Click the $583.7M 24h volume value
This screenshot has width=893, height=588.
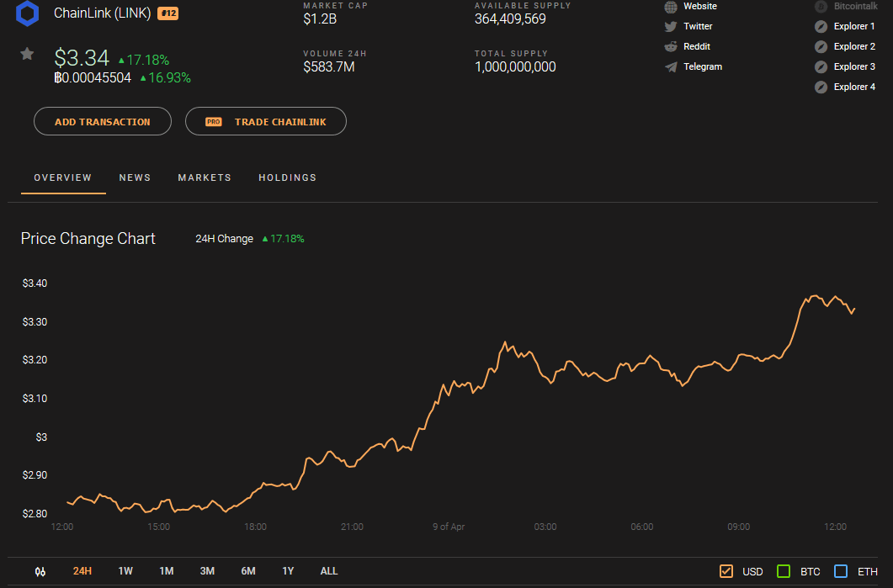click(x=329, y=67)
